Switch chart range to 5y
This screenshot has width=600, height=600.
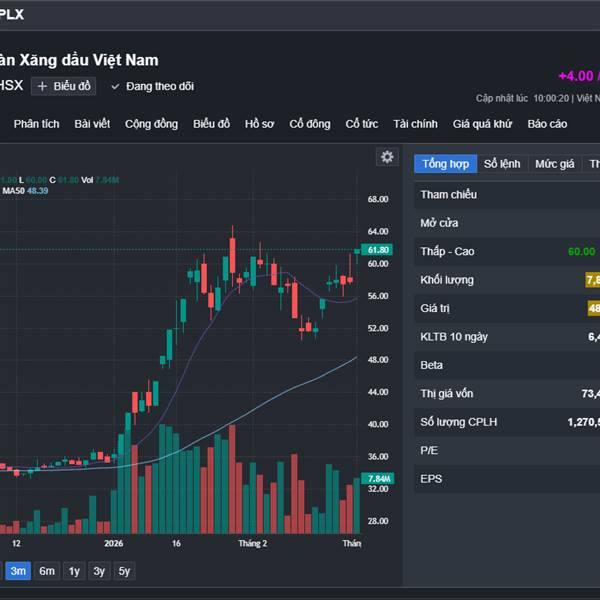pos(123,571)
